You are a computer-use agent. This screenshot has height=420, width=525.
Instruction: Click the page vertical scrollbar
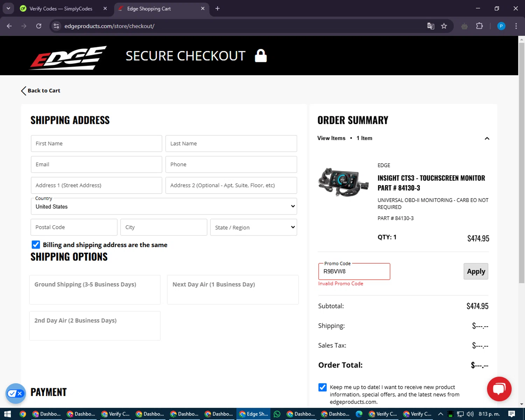tap(521, 163)
